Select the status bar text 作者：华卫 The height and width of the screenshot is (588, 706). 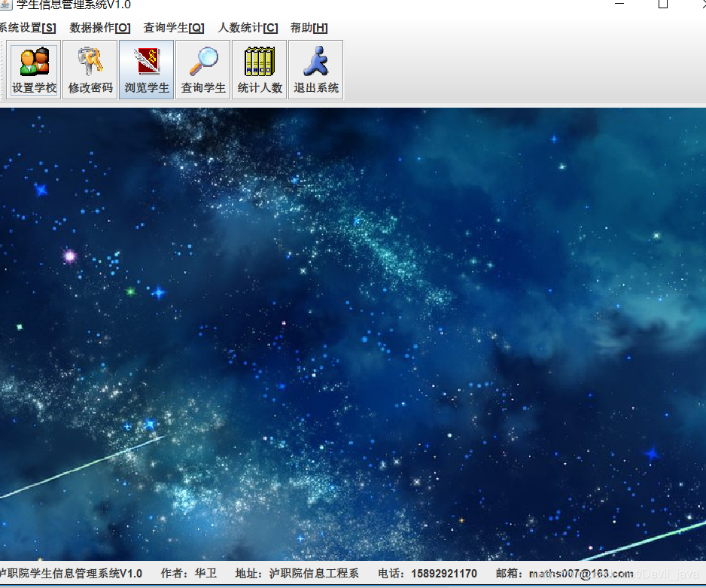(x=189, y=574)
